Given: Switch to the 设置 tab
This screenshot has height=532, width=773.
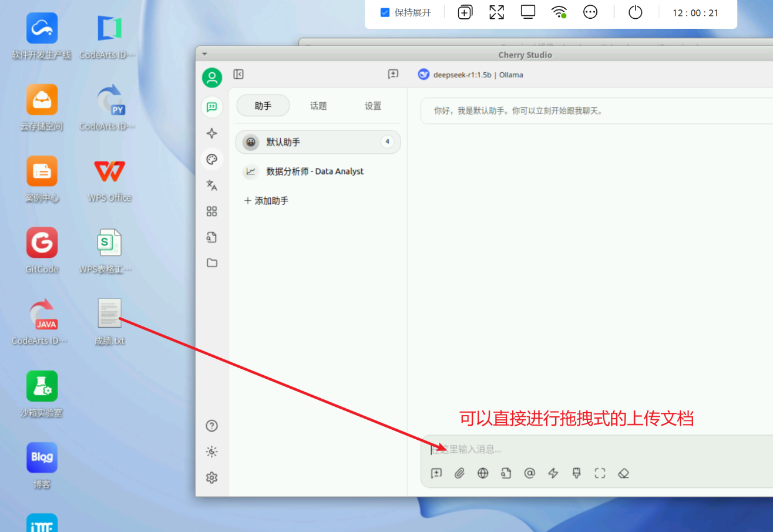Looking at the screenshot, I should (x=373, y=106).
